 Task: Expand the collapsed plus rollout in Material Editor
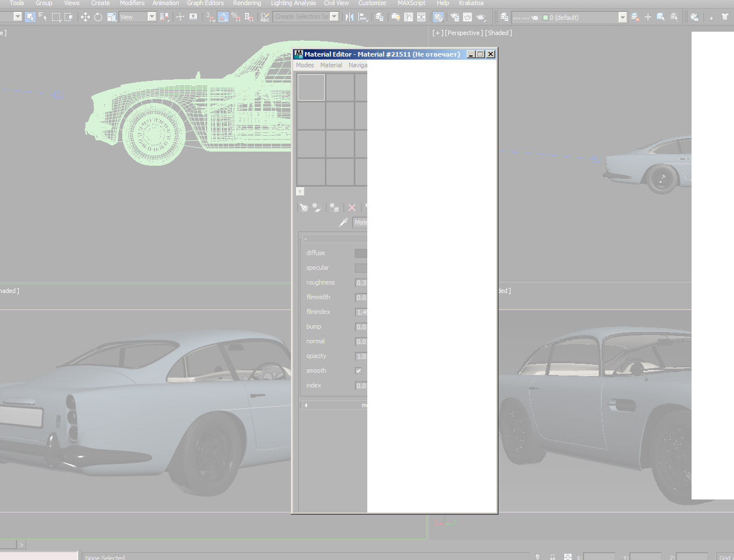click(306, 405)
